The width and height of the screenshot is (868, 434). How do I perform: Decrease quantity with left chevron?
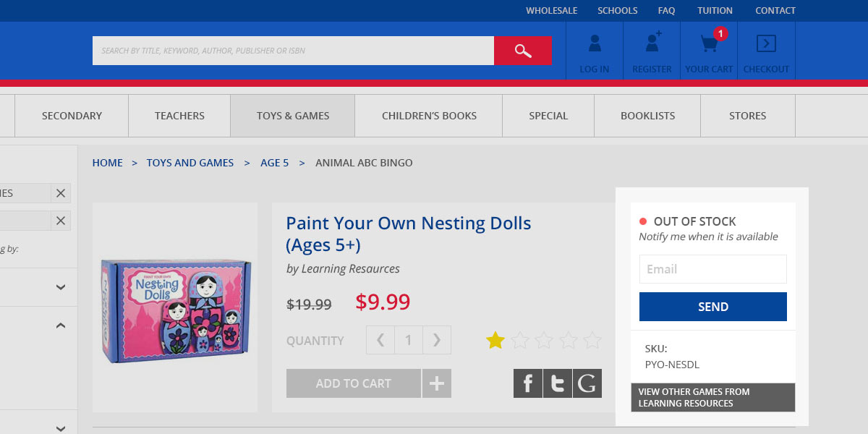point(380,340)
